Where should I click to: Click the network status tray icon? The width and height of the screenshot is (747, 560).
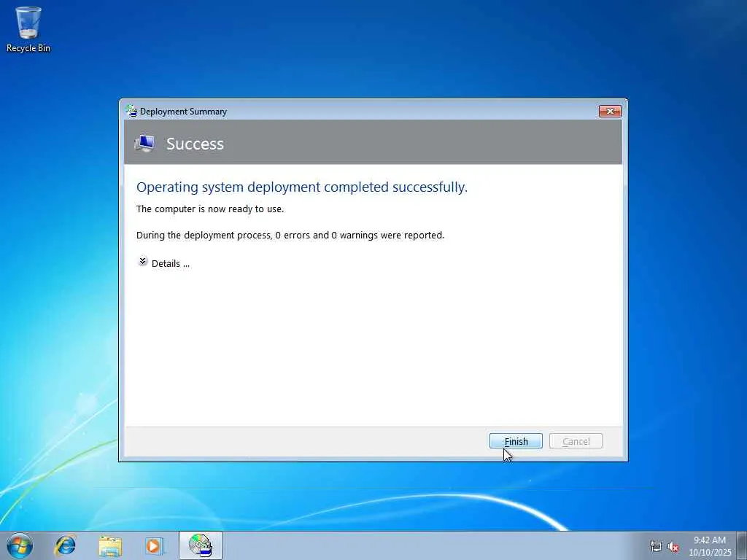(x=656, y=547)
